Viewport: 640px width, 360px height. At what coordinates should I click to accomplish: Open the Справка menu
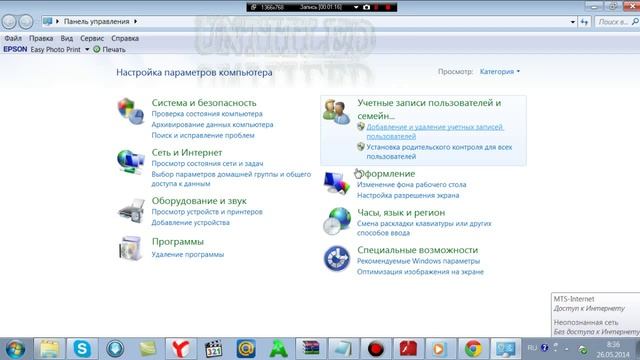tap(125, 38)
